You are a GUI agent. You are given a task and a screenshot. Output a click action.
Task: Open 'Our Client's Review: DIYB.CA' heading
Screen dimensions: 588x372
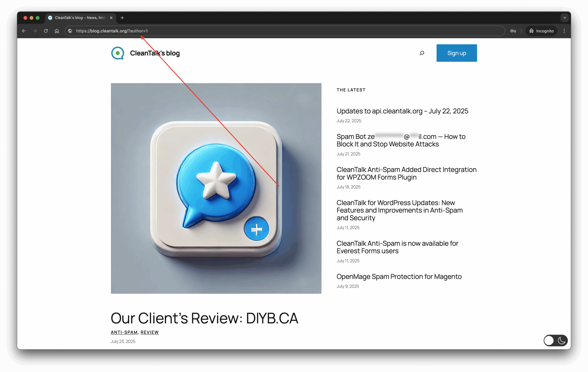[204, 318]
